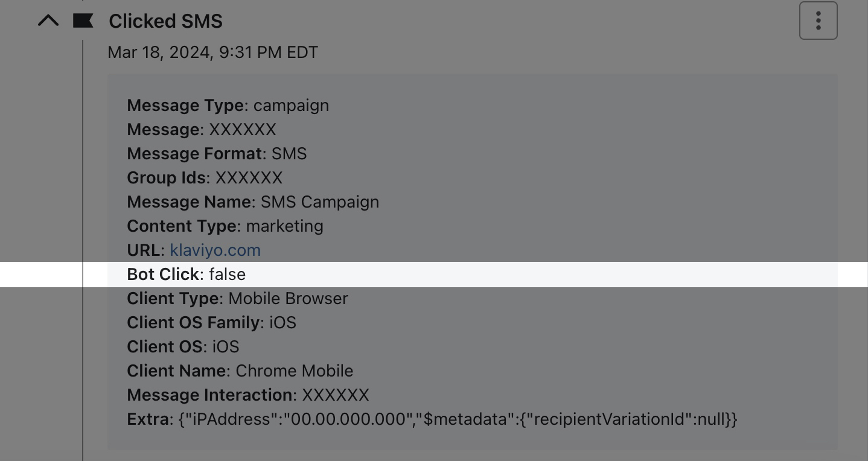
Task: Select the Client Name Chrome Mobile row
Action: pyautogui.click(x=240, y=370)
